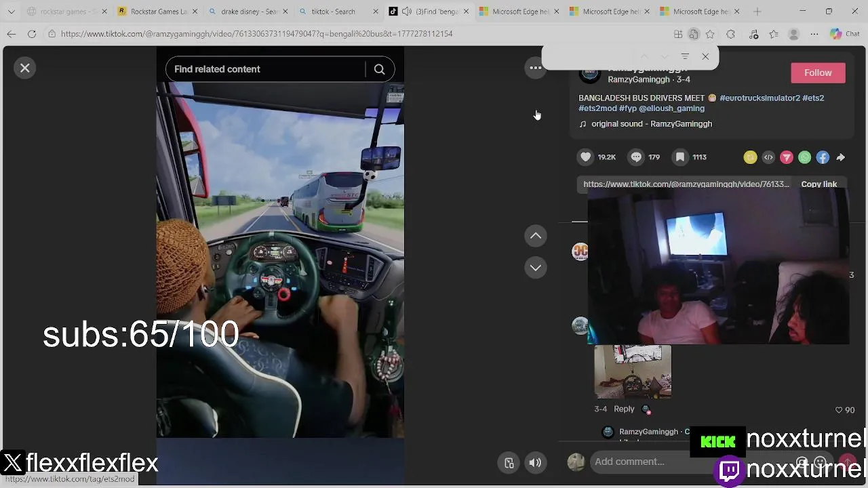The height and width of the screenshot is (488, 868).
Task: Open the Copilot Chat sidebar
Action: tap(844, 34)
